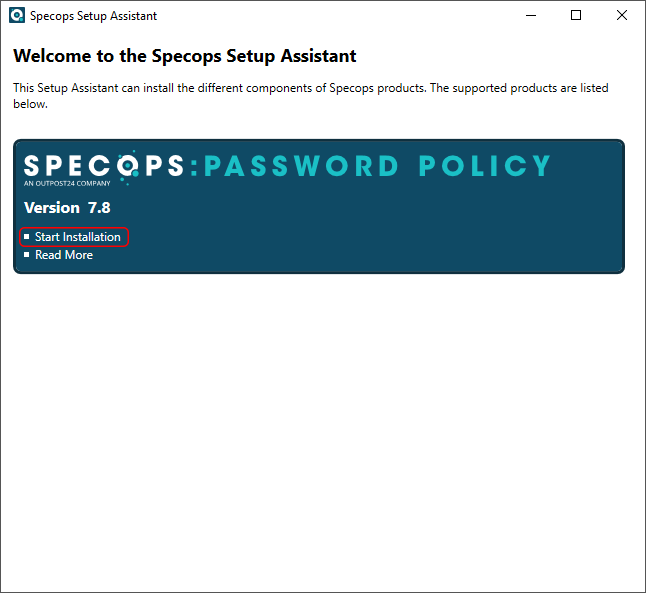
Task: Click the 'AN OUTPOST24 COMPANY' tagline
Action: (67, 183)
